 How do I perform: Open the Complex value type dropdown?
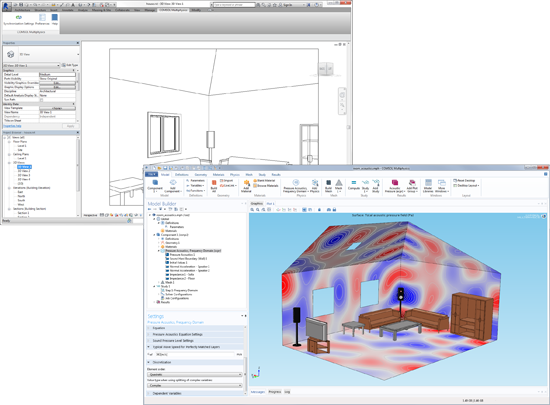pos(195,385)
